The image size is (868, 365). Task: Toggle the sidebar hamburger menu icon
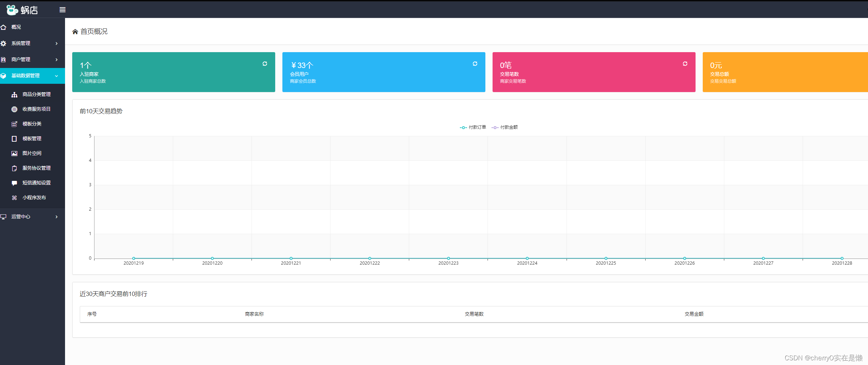pos(63,10)
